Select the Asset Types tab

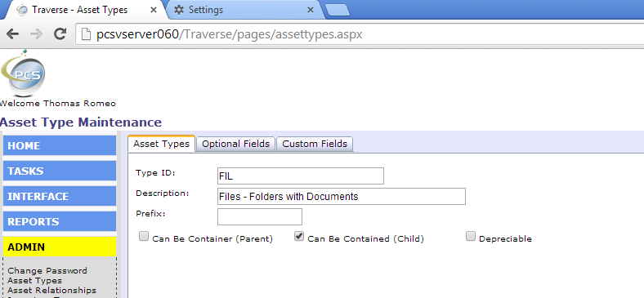pyautogui.click(x=162, y=144)
